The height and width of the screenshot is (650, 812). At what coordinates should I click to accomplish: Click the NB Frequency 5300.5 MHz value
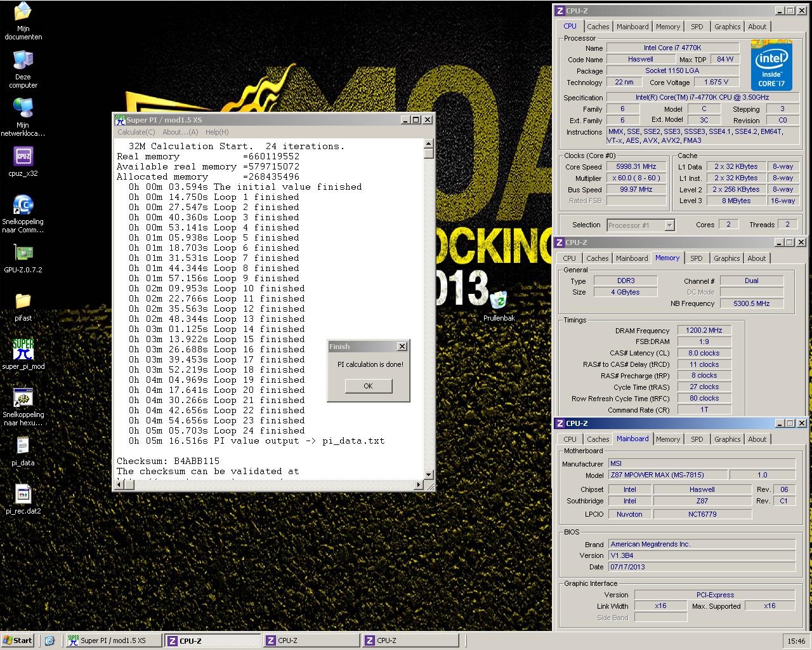(752, 303)
